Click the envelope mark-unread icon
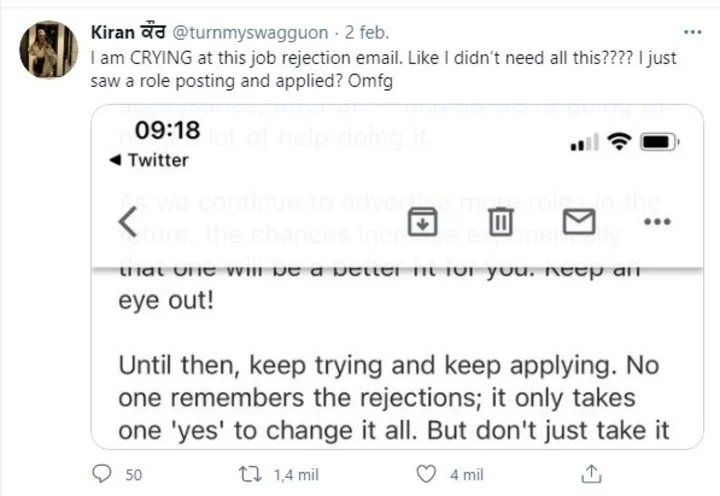 [579, 220]
